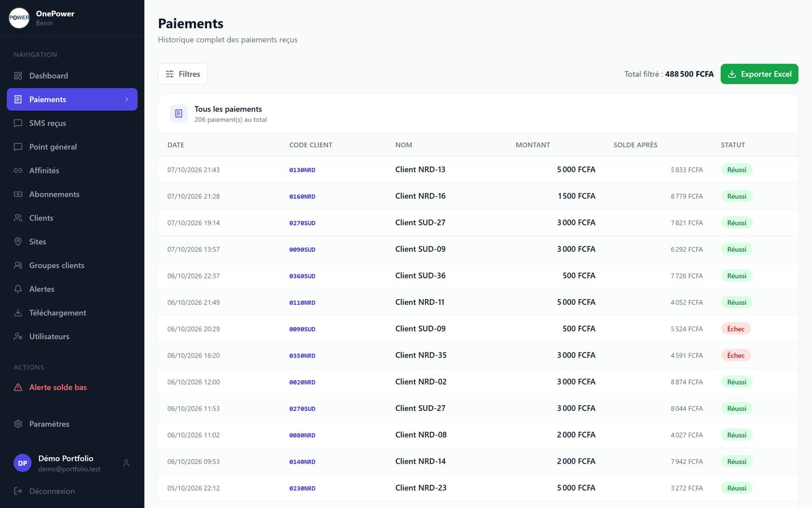
Task: Click the user profile icon beside Démo Portfolio
Action: (126, 463)
